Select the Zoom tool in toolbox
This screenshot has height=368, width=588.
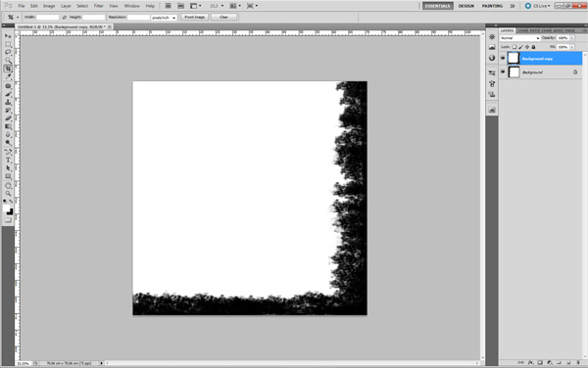coord(8,194)
